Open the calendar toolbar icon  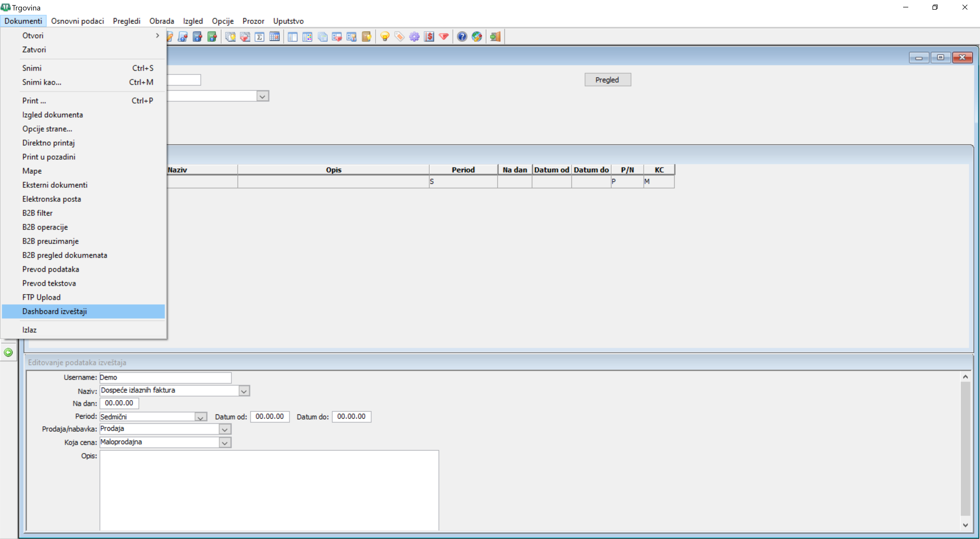[274, 37]
